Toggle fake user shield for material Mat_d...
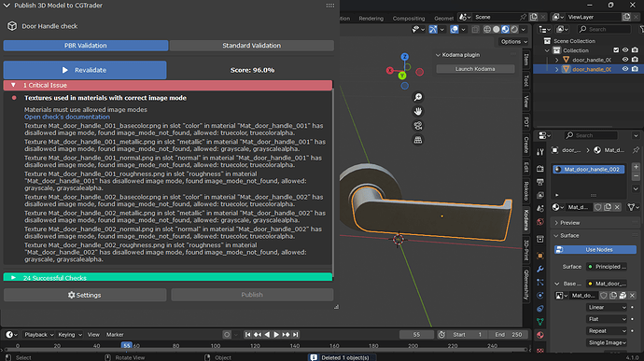Viewport: 644px width, 361px height. 598,207
